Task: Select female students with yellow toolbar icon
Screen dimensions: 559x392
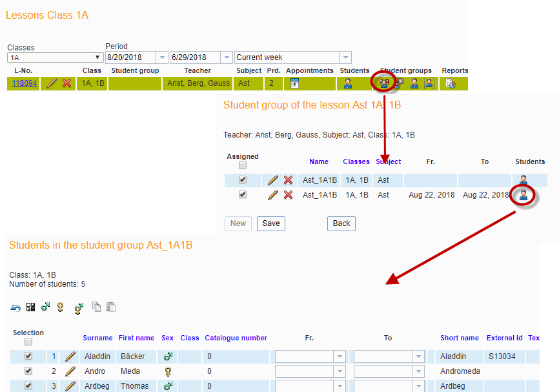Action: tap(60, 307)
